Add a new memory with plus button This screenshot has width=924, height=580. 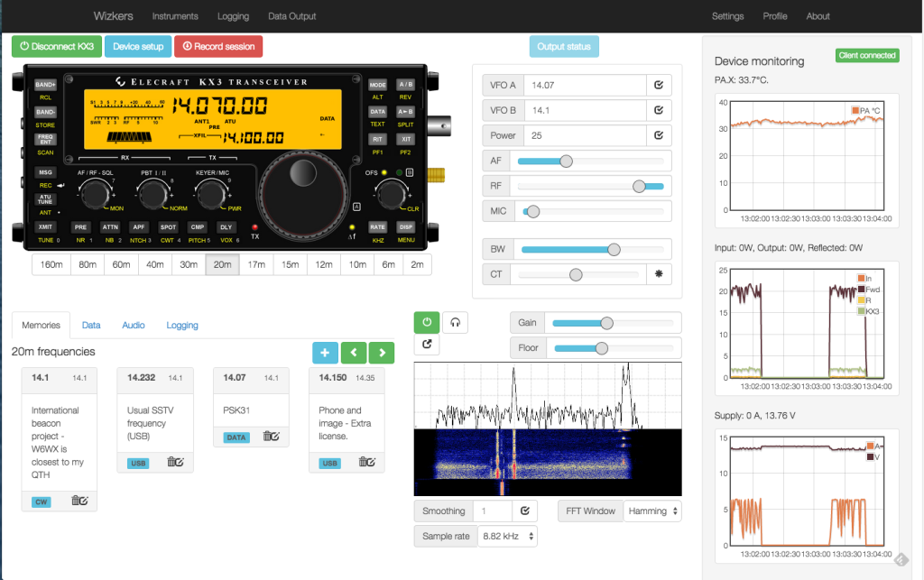[x=325, y=353]
